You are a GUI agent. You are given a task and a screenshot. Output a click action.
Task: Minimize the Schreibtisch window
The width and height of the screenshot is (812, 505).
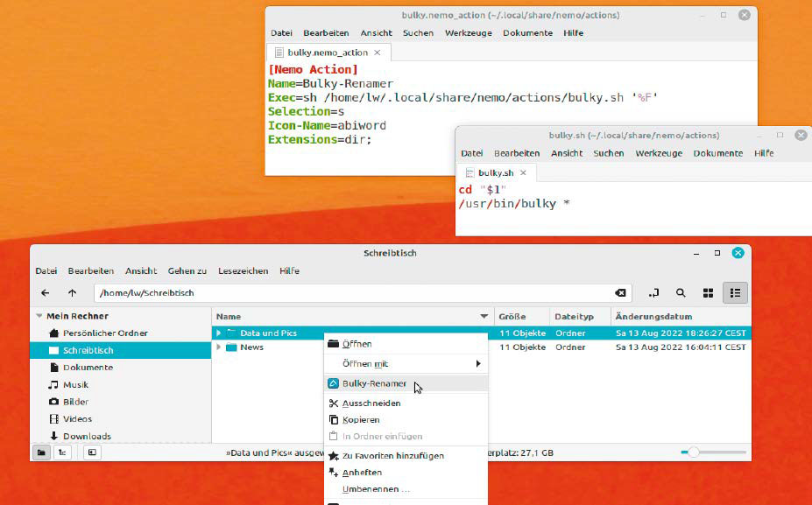[696, 254]
